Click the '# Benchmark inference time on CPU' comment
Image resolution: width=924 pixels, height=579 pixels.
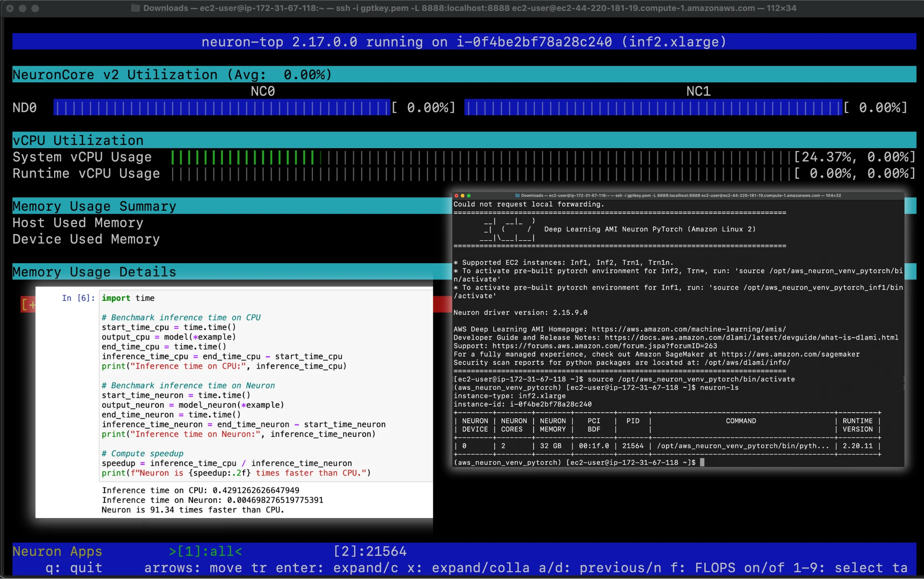click(x=181, y=317)
